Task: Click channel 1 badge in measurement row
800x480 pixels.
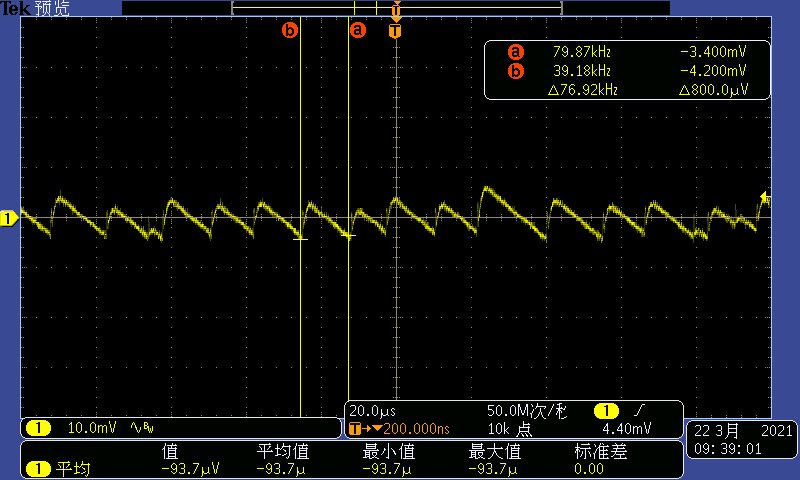Action: pyautogui.click(x=38, y=468)
